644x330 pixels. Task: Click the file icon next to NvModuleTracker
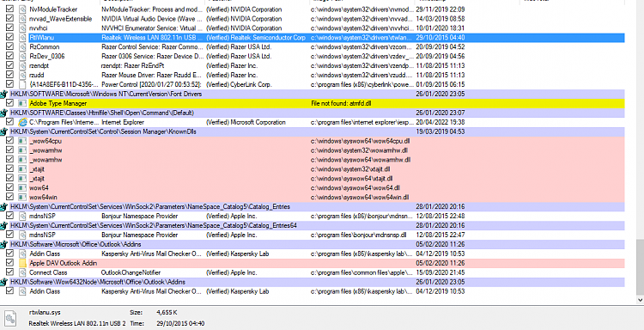(x=22, y=9)
